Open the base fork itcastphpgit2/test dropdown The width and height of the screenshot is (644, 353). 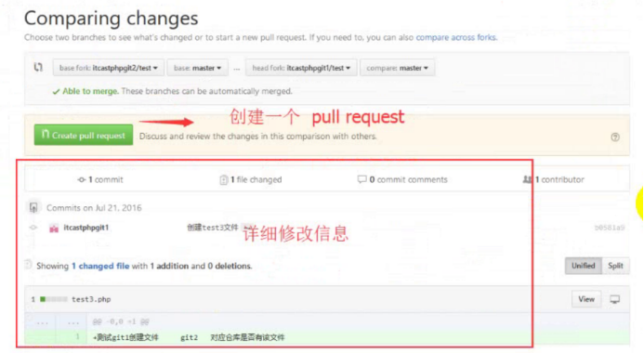pos(109,68)
